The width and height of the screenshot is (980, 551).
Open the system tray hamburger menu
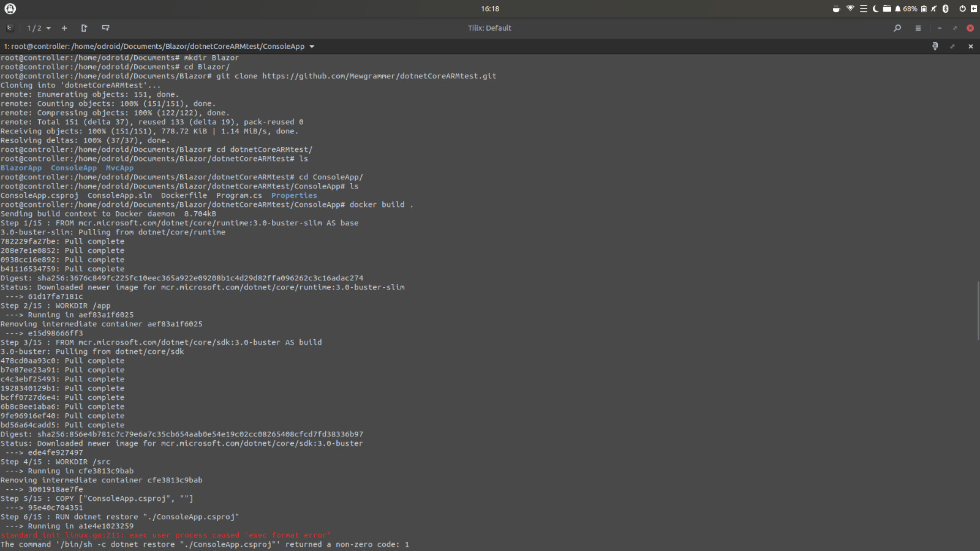click(864, 9)
